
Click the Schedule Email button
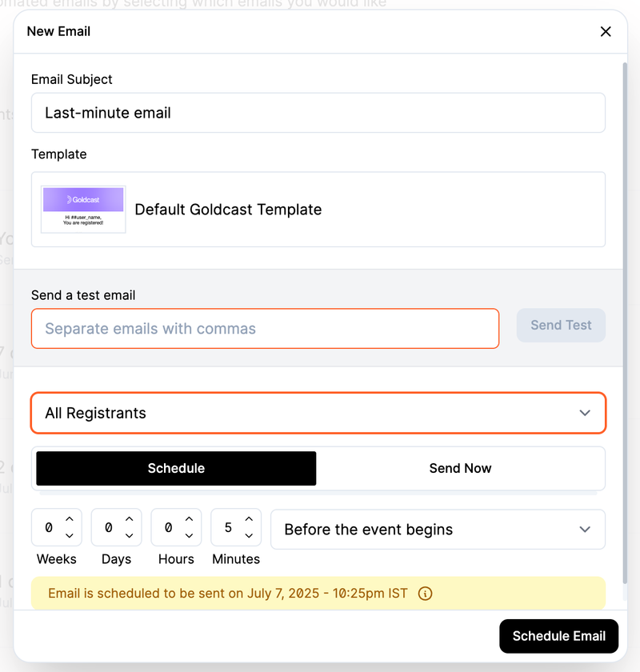[x=558, y=636]
